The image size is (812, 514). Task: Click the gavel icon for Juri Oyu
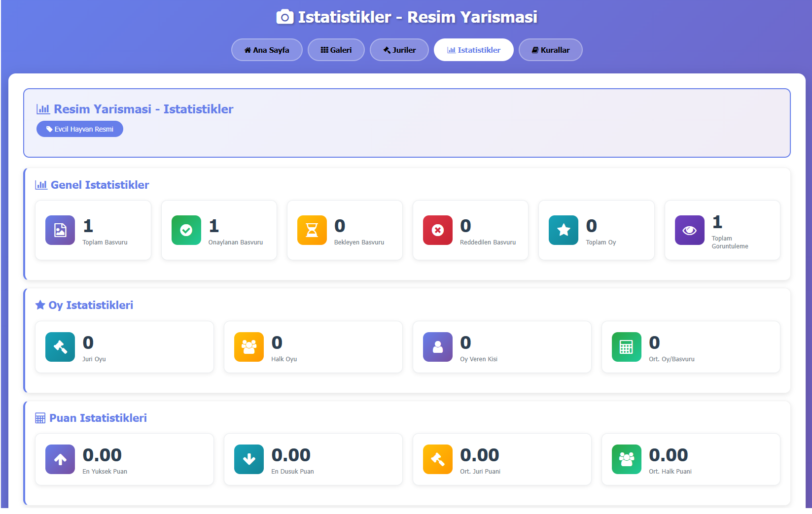(60, 347)
